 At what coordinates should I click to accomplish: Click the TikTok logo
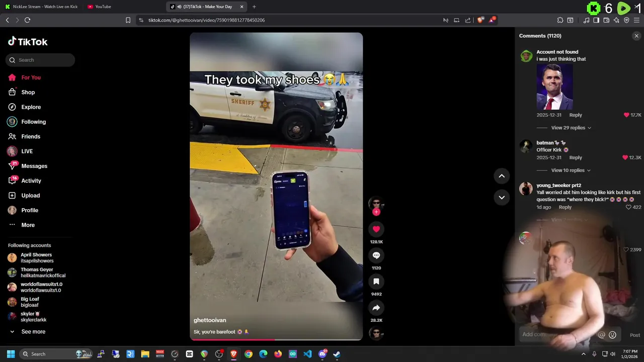(x=28, y=42)
